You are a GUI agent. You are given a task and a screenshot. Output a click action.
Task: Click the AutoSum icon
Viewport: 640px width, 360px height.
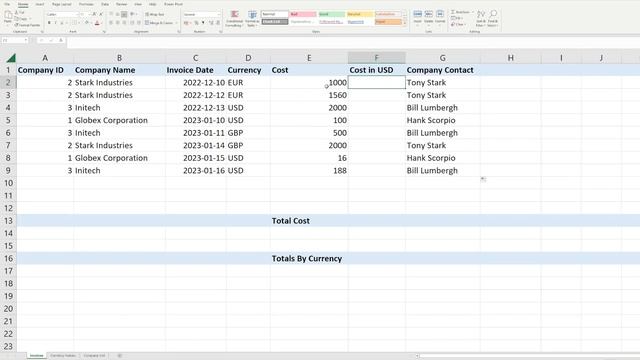click(x=453, y=12)
